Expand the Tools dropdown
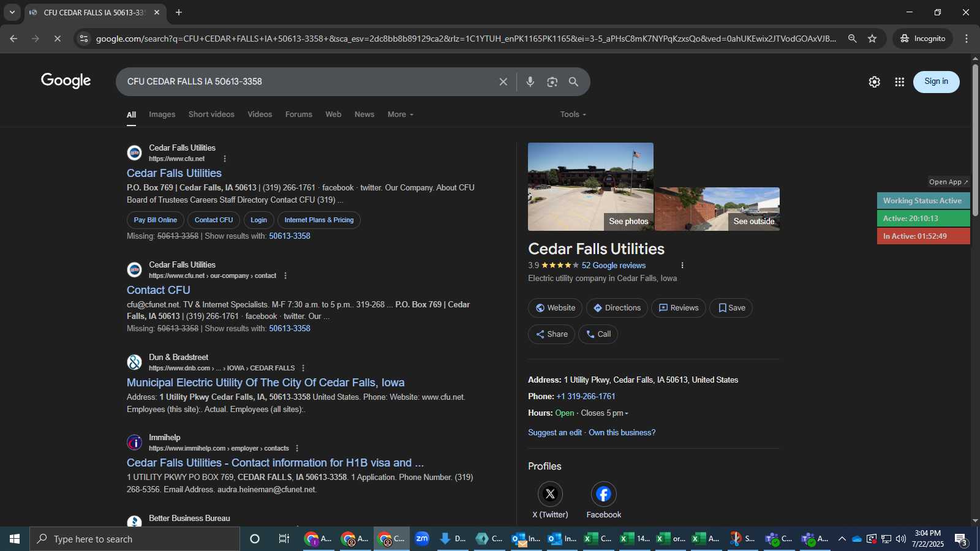Screen dimensions: 980x551 tap(573, 114)
